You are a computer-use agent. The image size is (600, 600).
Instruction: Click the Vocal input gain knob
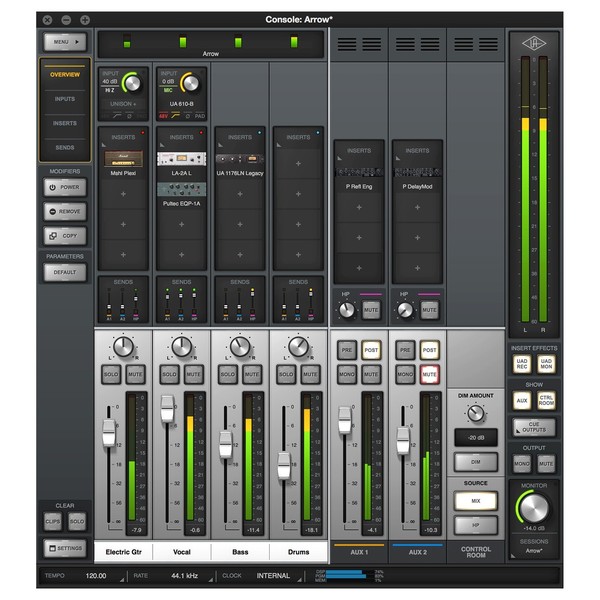[191, 83]
